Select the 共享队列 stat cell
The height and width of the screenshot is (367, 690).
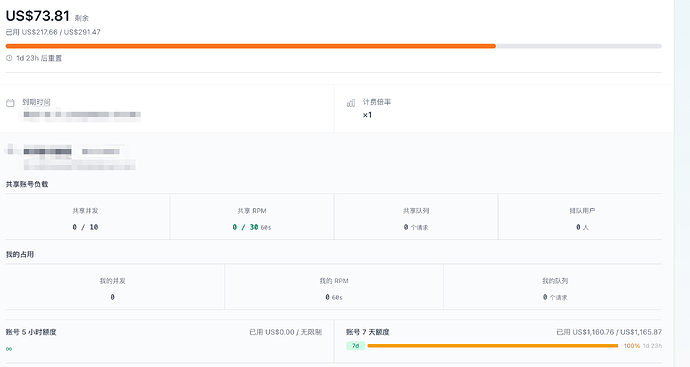(416, 217)
